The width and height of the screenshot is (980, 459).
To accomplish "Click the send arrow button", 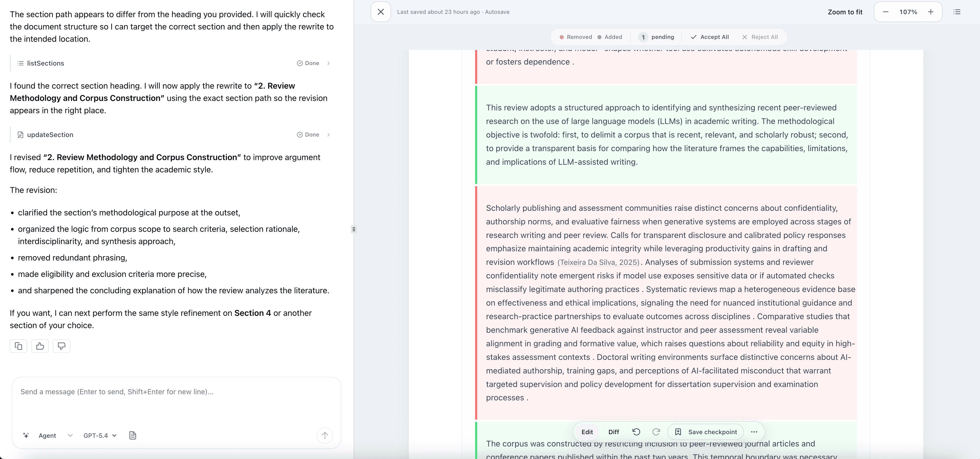I will [x=324, y=435].
